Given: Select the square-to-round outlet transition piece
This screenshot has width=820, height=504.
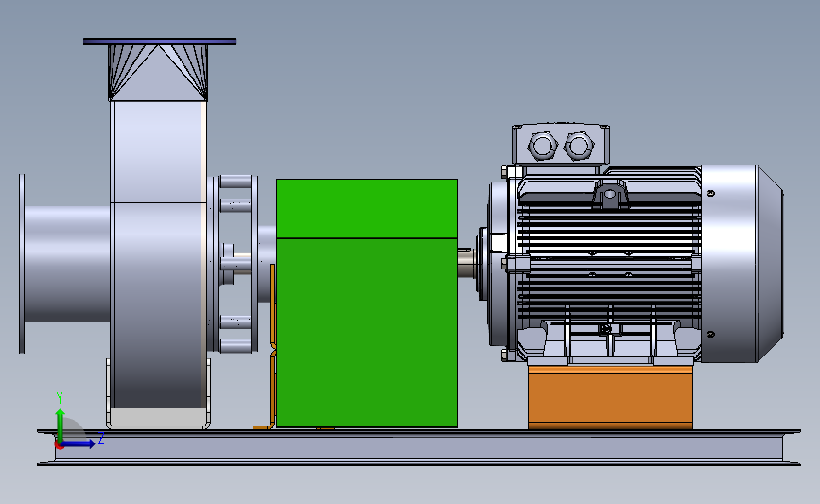Looking at the screenshot, I should (158, 73).
